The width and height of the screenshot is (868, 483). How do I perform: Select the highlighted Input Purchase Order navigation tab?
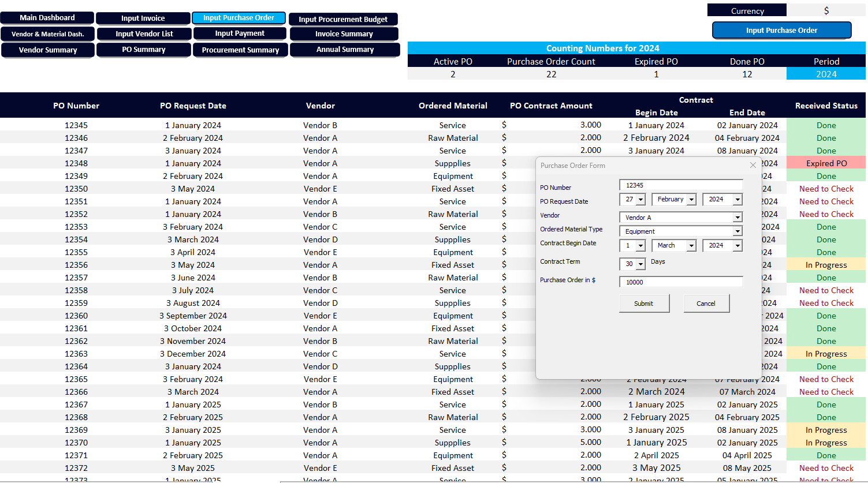click(x=239, y=18)
